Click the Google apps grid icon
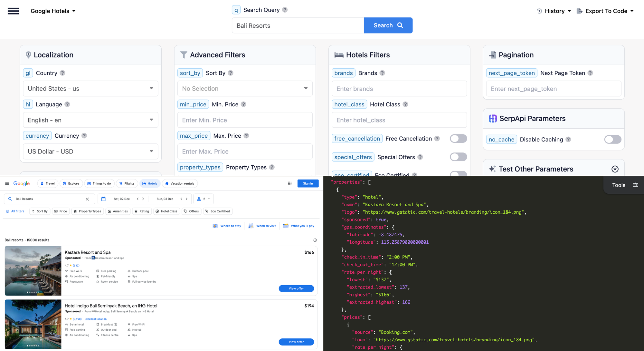644x351 pixels. pos(289,183)
